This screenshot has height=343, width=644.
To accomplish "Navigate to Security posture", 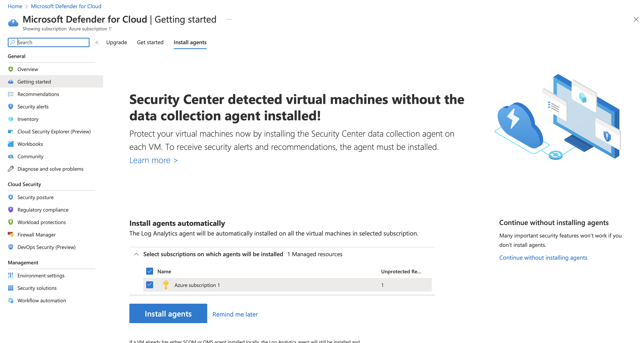I will click(x=35, y=197).
